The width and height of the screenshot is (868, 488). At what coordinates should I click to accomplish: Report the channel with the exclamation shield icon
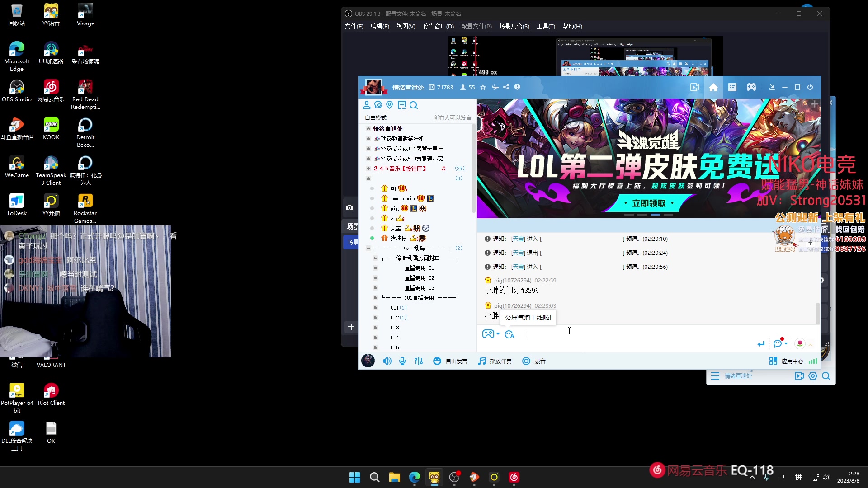pos(517,87)
